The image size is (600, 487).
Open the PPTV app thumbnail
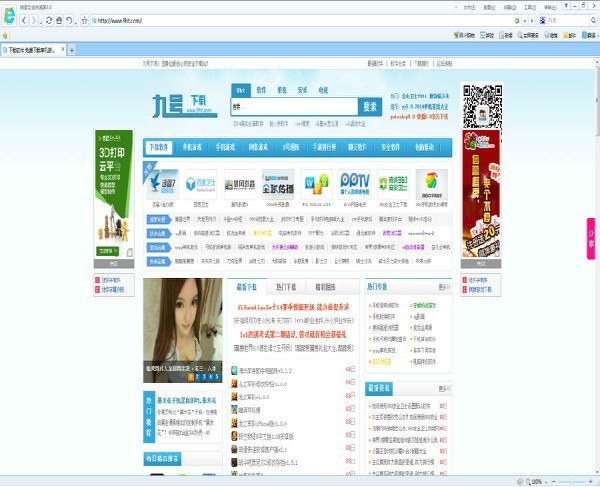point(355,184)
